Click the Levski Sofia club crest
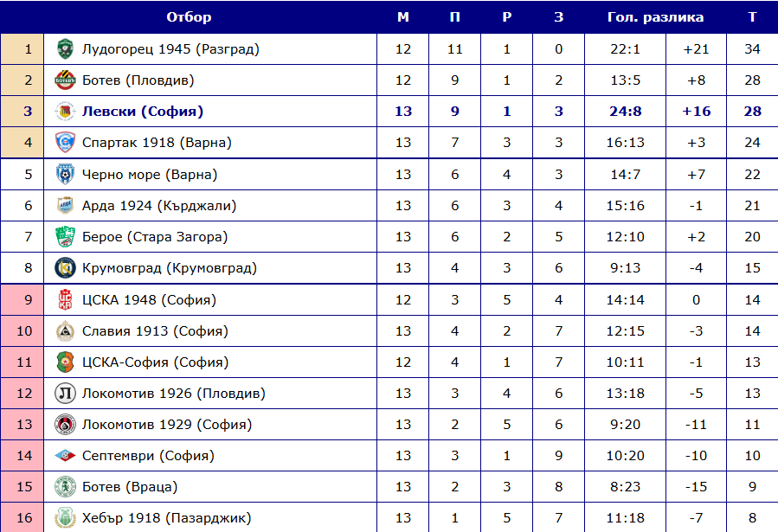 tap(65, 112)
